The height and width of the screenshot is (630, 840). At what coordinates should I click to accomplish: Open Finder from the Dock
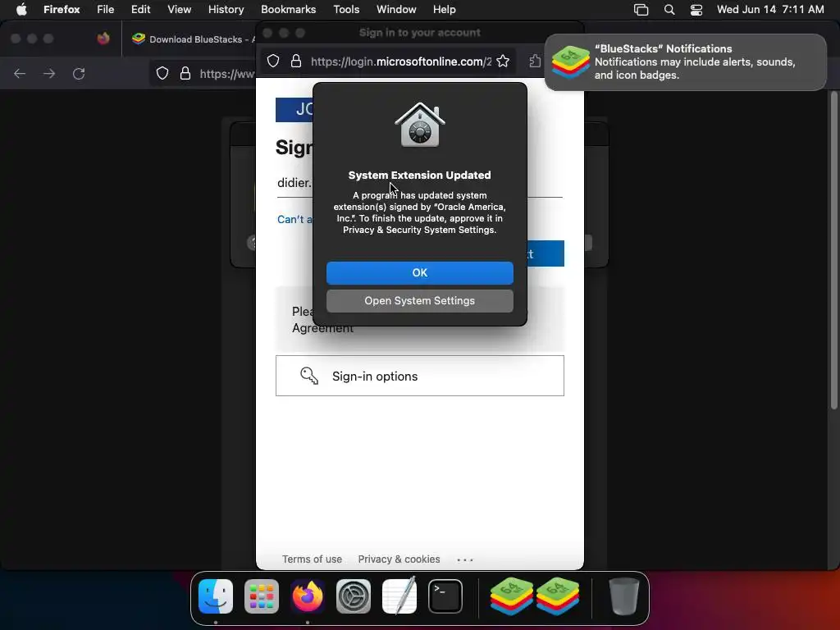coord(216,596)
